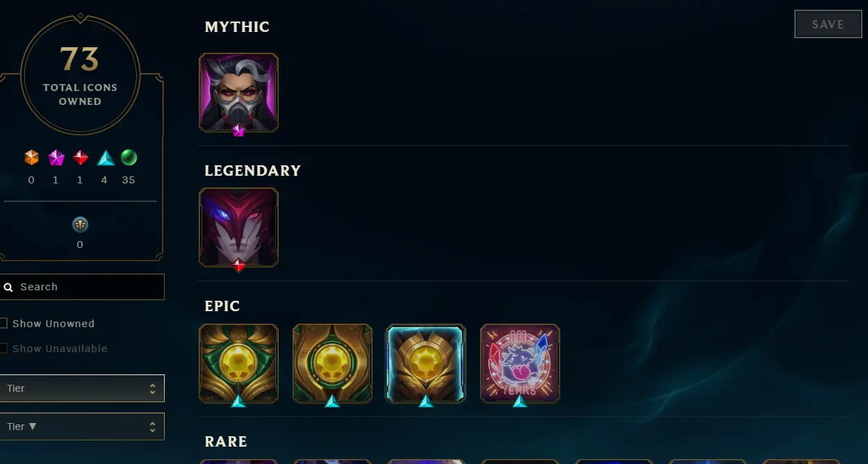Pick the neon 10 Years poro icon
Image resolution: width=868 pixels, height=464 pixels.
point(520,363)
